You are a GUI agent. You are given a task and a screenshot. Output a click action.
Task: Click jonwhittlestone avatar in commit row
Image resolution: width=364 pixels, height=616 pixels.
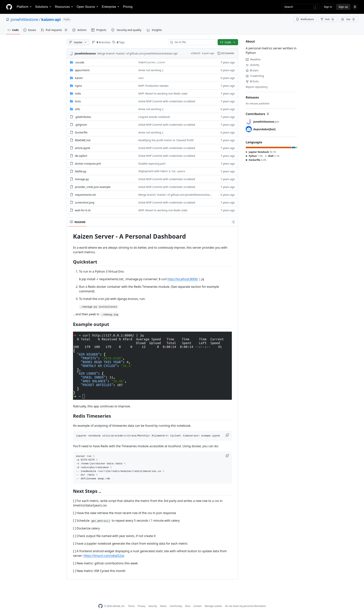[x=71, y=53]
